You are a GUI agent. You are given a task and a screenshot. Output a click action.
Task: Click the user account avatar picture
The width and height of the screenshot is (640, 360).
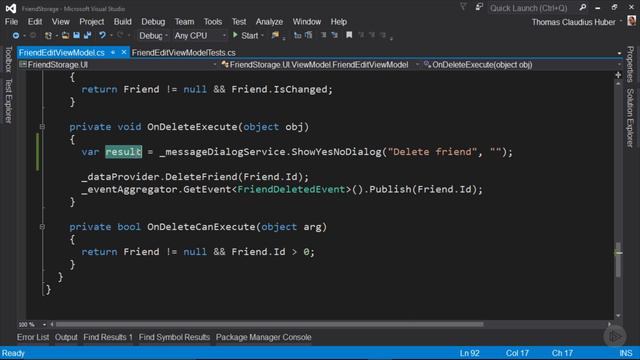pyautogui.click(x=632, y=21)
